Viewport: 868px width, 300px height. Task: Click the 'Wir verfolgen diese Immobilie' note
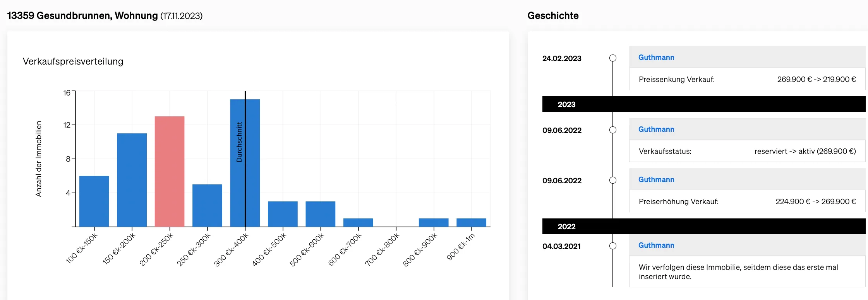(738, 272)
